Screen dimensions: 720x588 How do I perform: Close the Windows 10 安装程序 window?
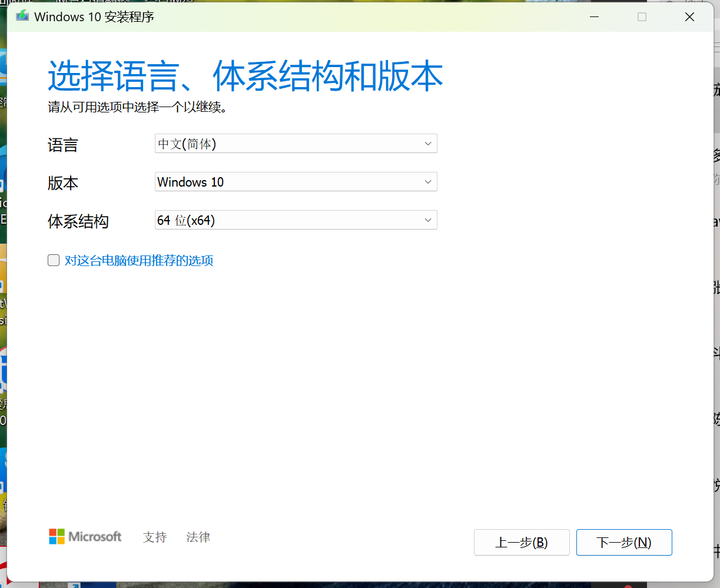689,17
